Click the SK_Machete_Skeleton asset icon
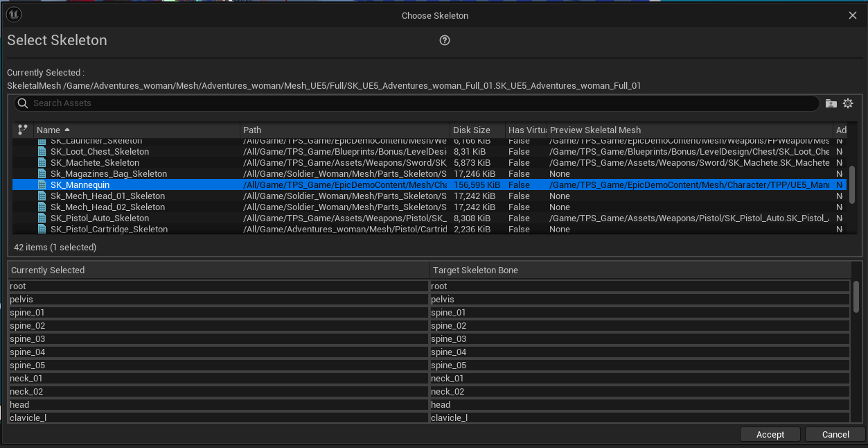 (42, 163)
